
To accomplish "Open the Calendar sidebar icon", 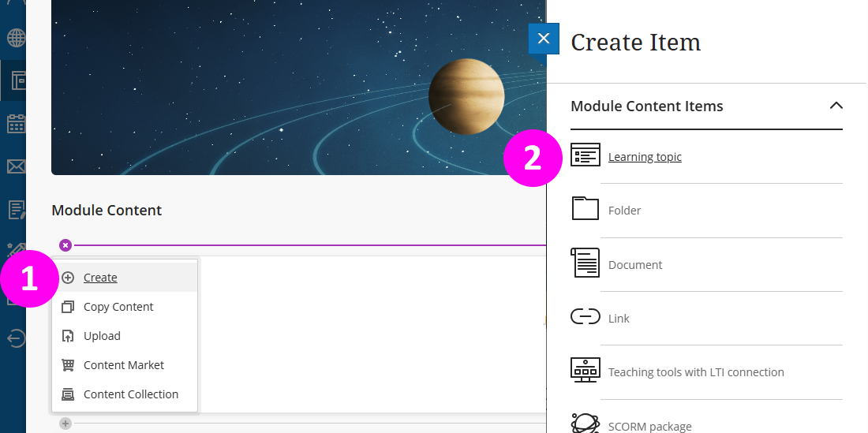I will [16, 123].
